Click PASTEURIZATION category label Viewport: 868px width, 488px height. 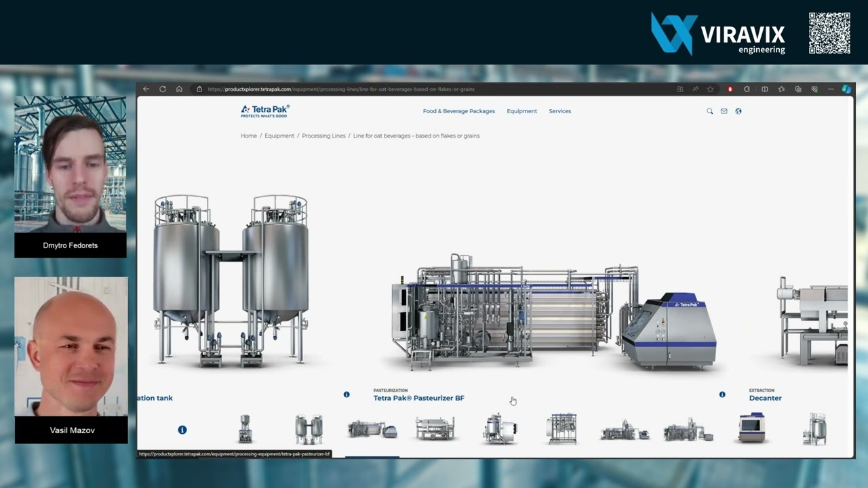click(x=391, y=390)
